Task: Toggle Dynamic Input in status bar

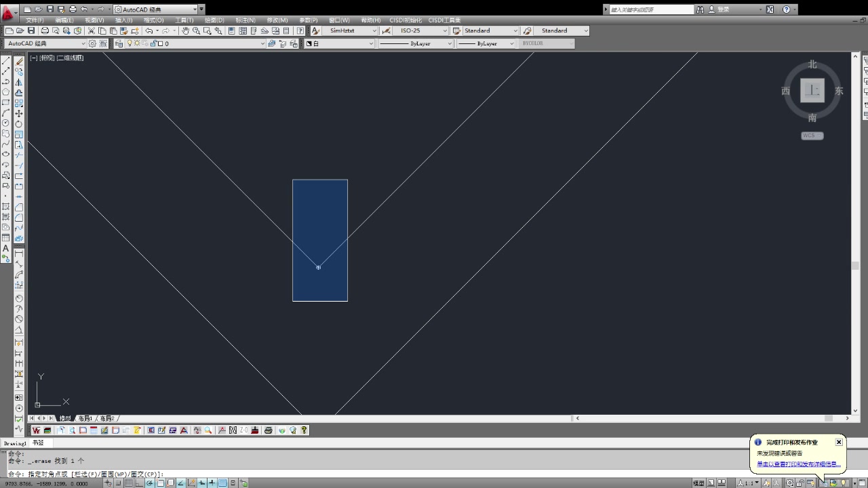Action: 203,483
